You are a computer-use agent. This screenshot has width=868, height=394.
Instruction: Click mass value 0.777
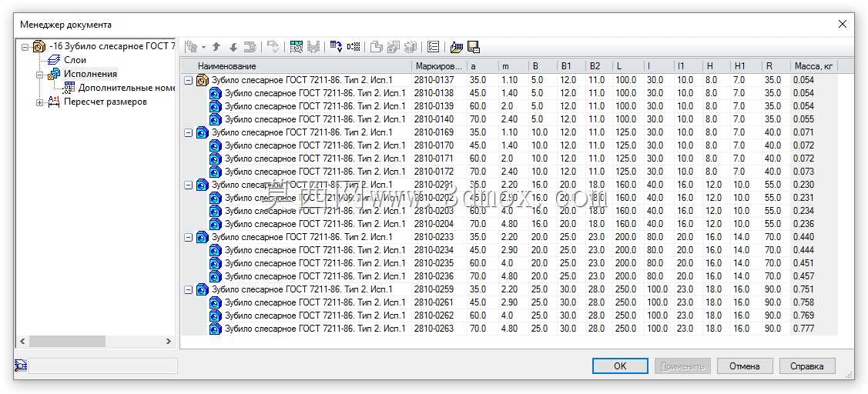pyautogui.click(x=804, y=329)
